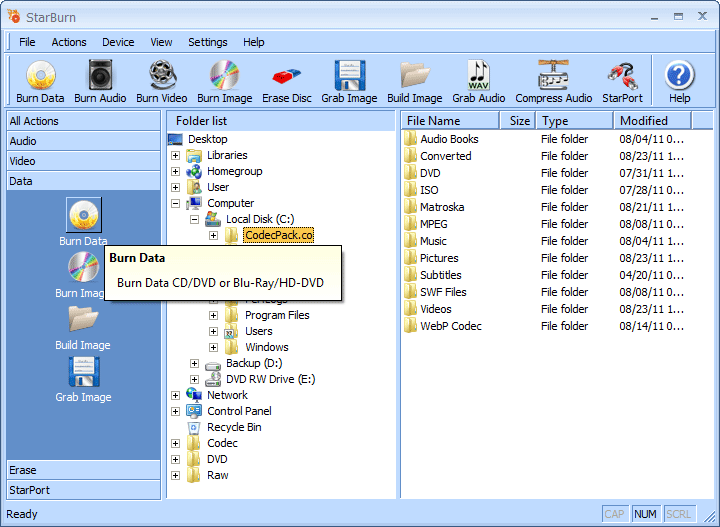
Task: Expand the Backup (D:) drive
Action: 194,364
